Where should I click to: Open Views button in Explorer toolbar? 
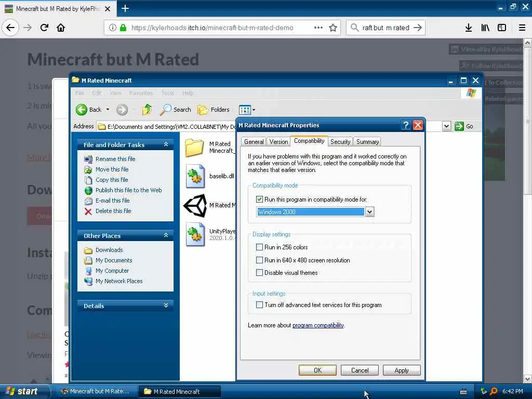coord(245,110)
